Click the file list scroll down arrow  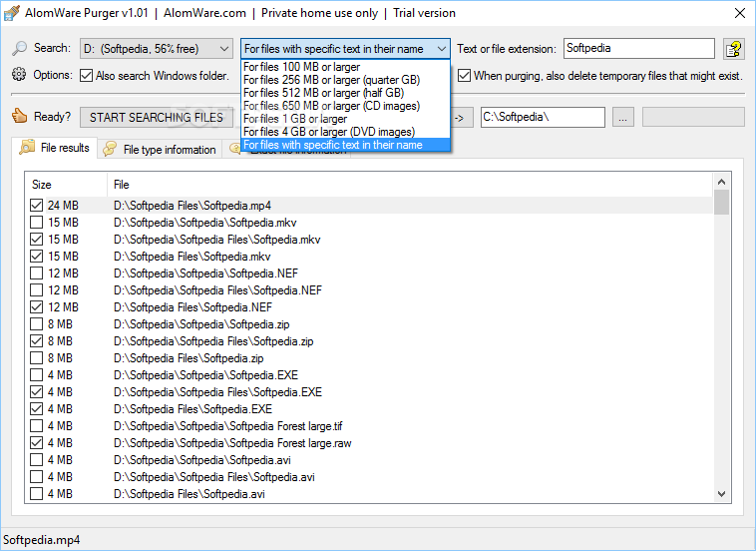(x=721, y=493)
